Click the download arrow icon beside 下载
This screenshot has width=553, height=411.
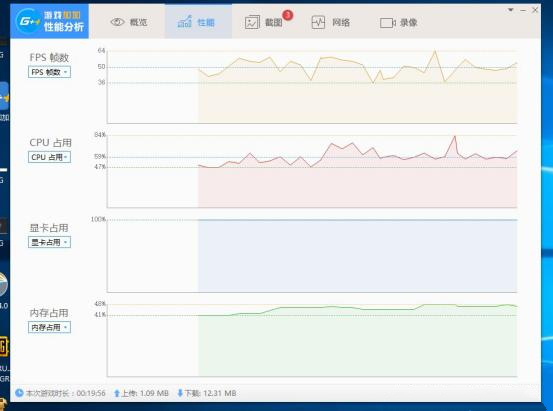180,393
